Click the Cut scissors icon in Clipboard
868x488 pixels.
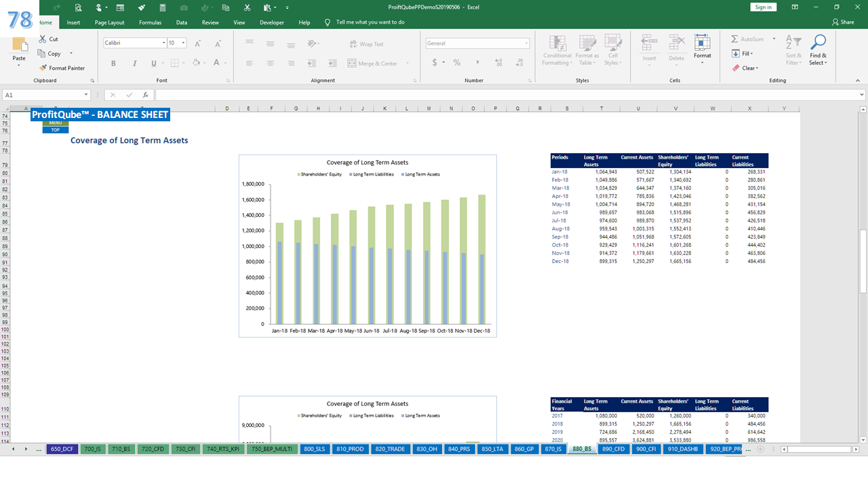[x=43, y=39]
